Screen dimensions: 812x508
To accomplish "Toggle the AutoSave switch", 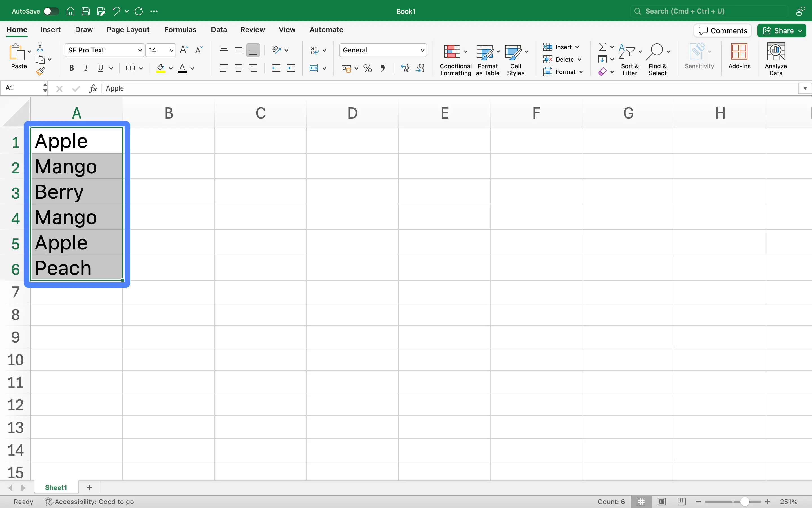I will (51, 11).
